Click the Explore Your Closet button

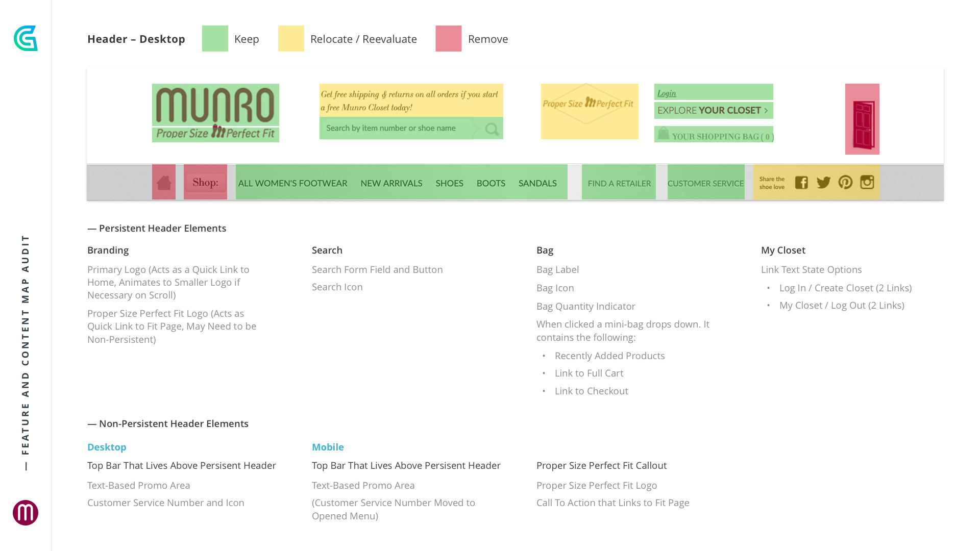click(714, 110)
